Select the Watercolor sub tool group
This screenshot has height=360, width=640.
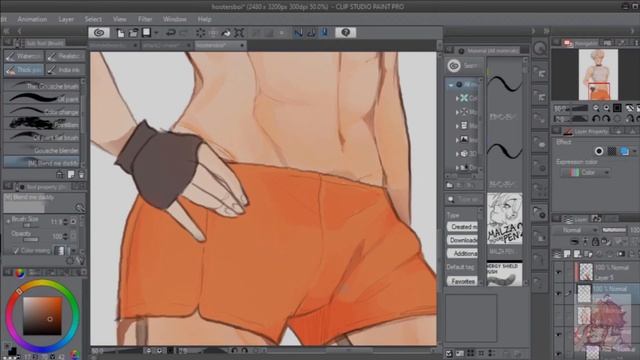(x=24, y=56)
